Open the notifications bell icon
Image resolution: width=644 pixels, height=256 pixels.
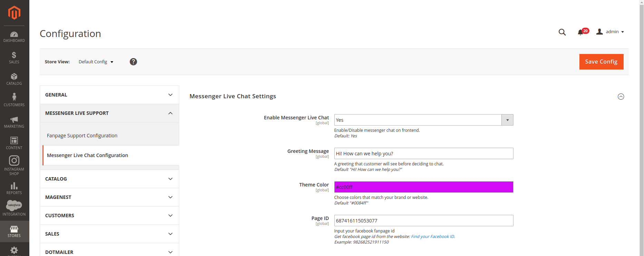[x=580, y=32]
